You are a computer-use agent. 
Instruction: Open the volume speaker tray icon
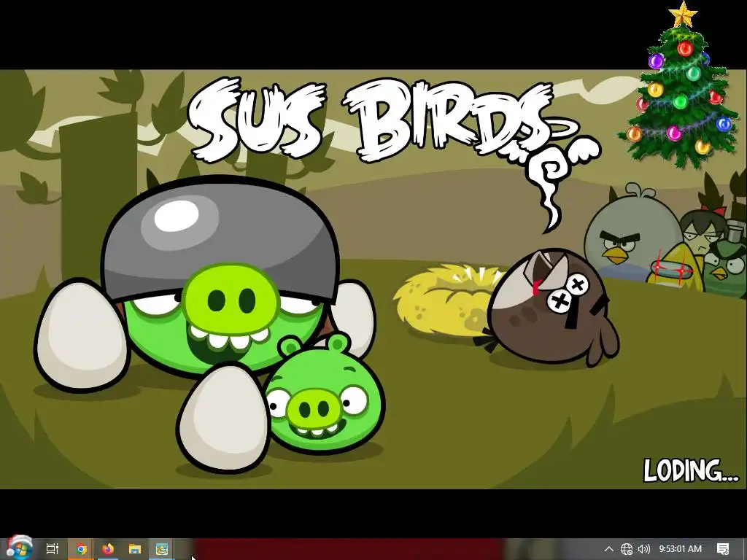(643, 549)
